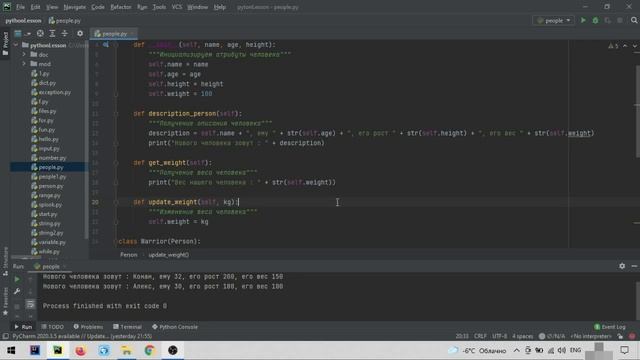
Task: Collapse all icon in the Project panel
Action: click(x=64, y=33)
